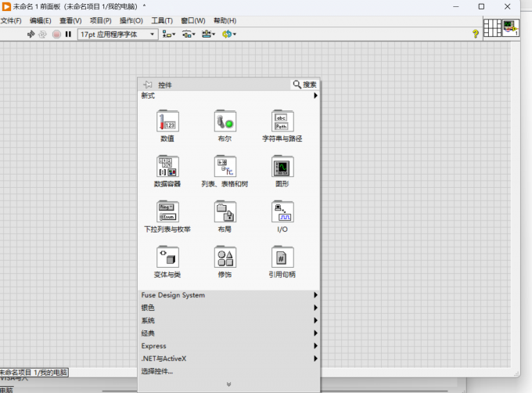Open the 操作(O) menu
The width and height of the screenshot is (532, 393).
(131, 20)
